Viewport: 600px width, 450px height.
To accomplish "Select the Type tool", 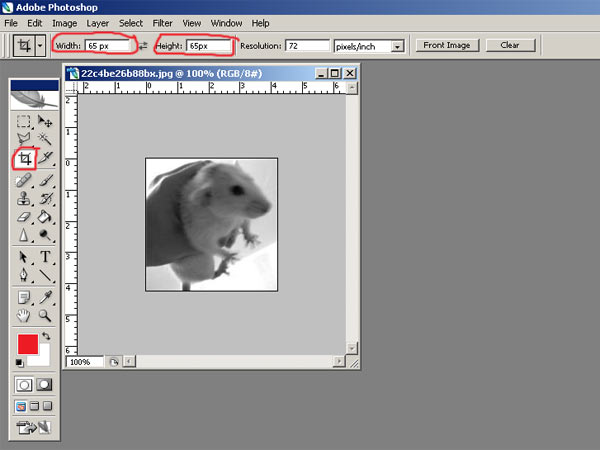I will pyautogui.click(x=45, y=257).
